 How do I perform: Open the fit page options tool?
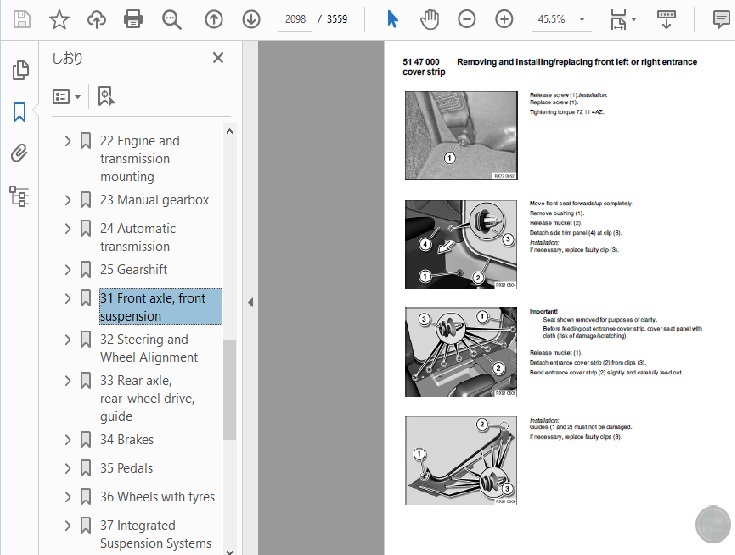point(622,20)
